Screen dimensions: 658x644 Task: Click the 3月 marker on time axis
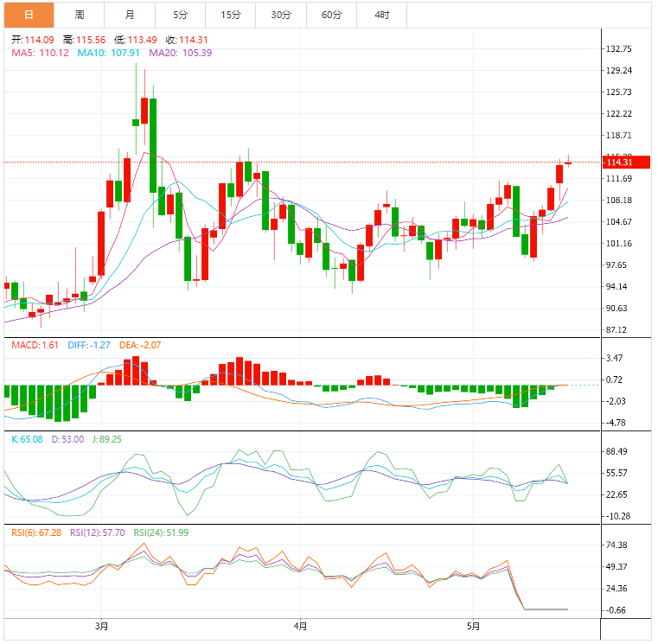(102, 625)
